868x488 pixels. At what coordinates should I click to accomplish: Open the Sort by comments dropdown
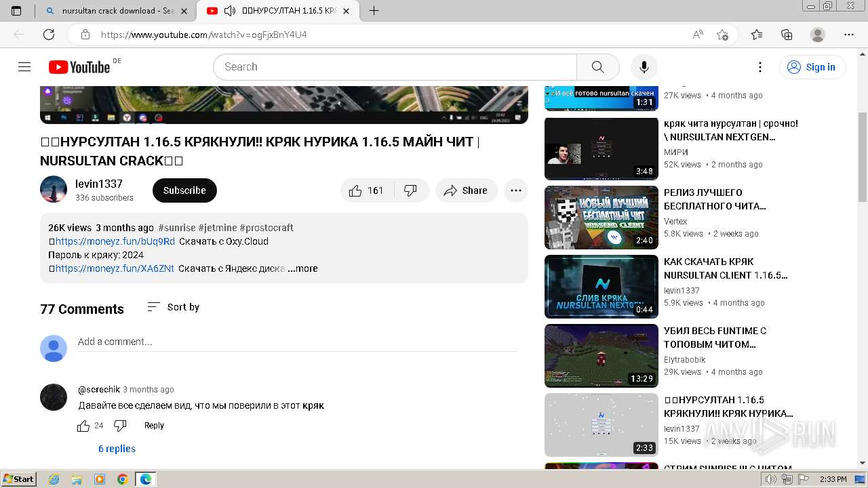tap(174, 307)
